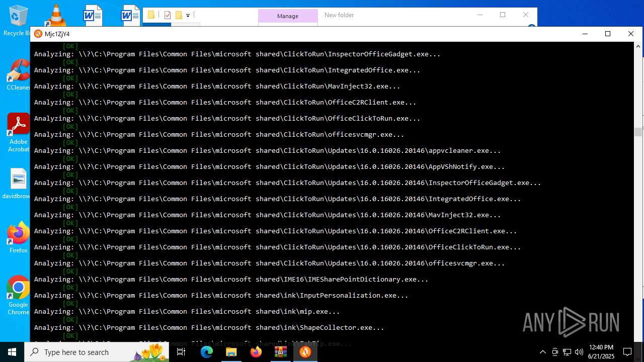Click the console scrollbar up arrow

[638, 46]
